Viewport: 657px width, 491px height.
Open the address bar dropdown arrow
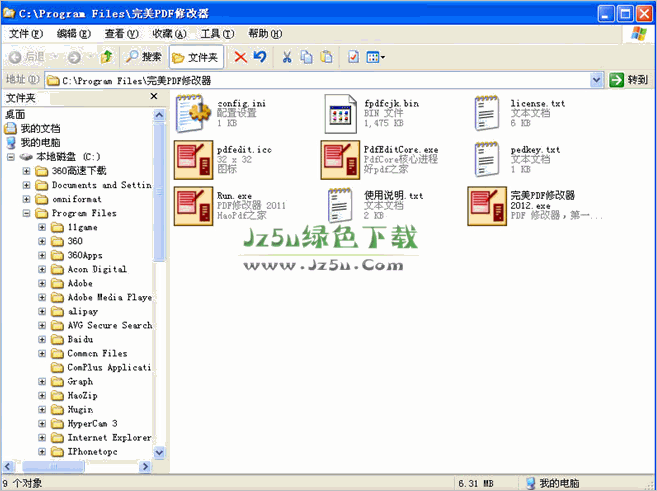tap(596, 80)
